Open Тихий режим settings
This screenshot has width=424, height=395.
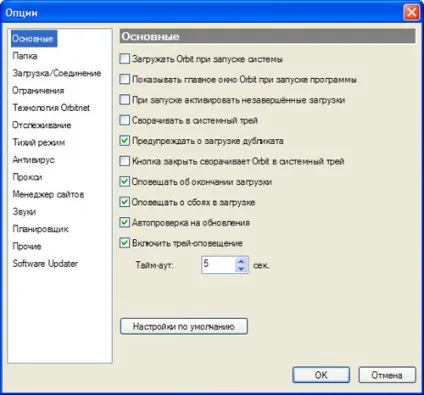(x=39, y=143)
